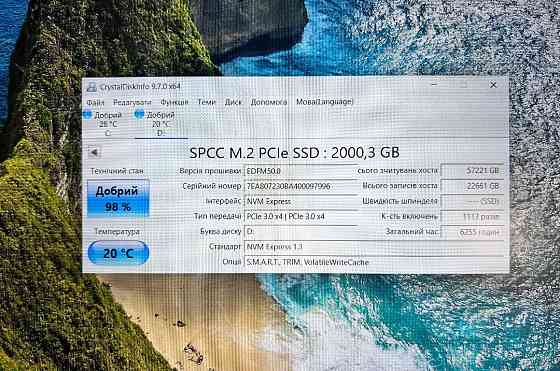Image resolution: width=560 pixels, height=371 pixels.
Task: Click the Версія прошивки label
Action: coord(210,171)
